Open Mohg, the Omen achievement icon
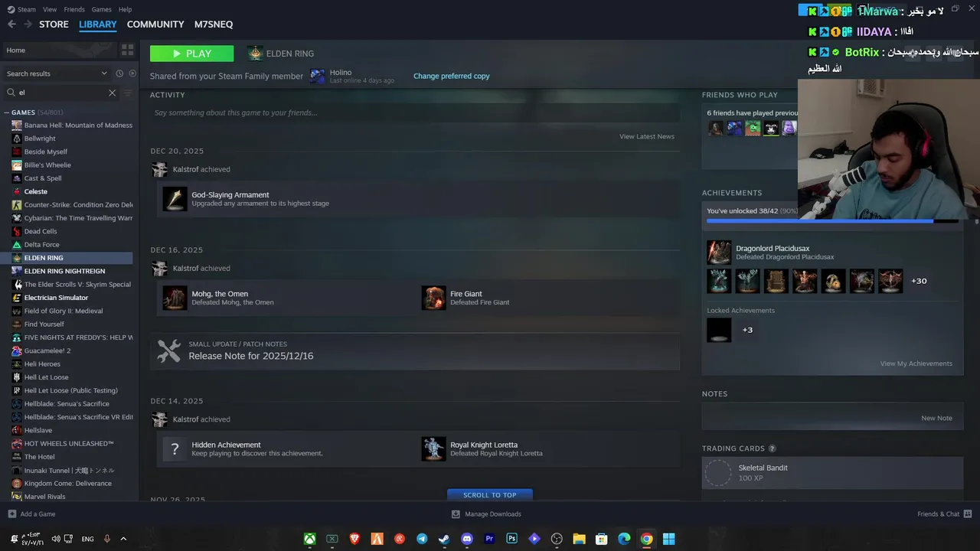 coord(175,298)
